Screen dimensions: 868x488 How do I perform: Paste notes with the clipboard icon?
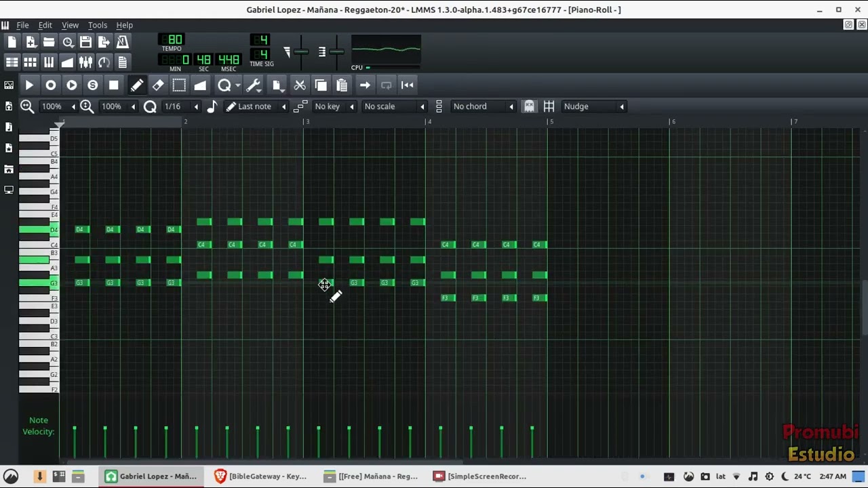pos(342,85)
